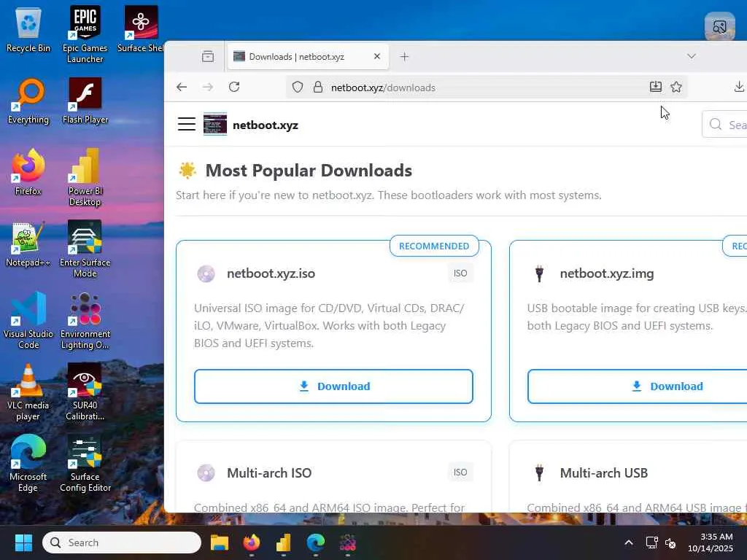
Task: Open the hamburger navigation menu
Action: 187,124
